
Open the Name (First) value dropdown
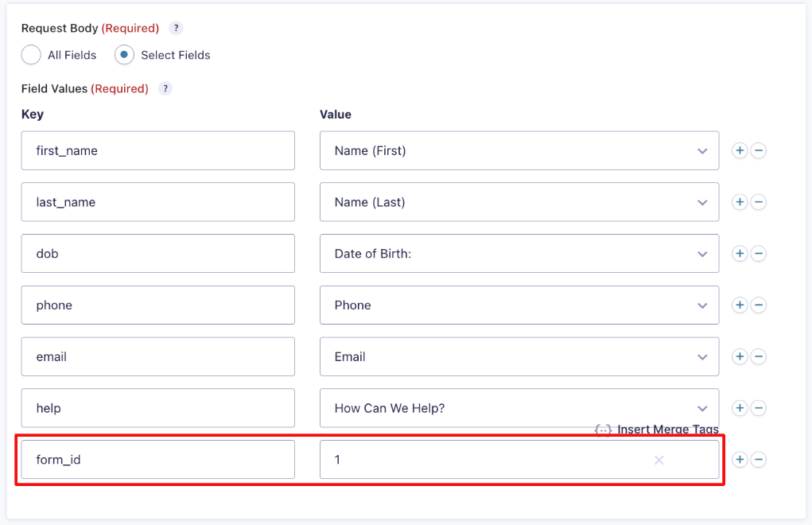click(702, 150)
